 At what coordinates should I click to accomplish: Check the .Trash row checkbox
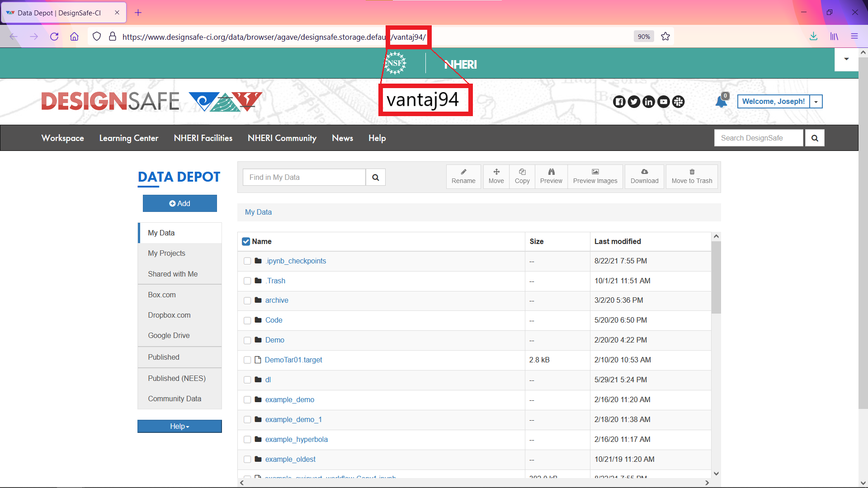pos(247,281)
